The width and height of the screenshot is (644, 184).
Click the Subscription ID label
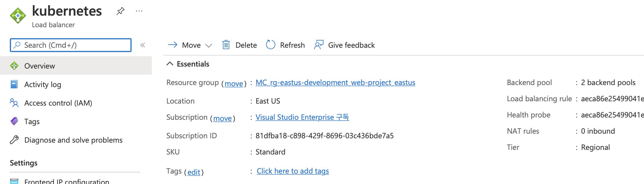[192, 136]
